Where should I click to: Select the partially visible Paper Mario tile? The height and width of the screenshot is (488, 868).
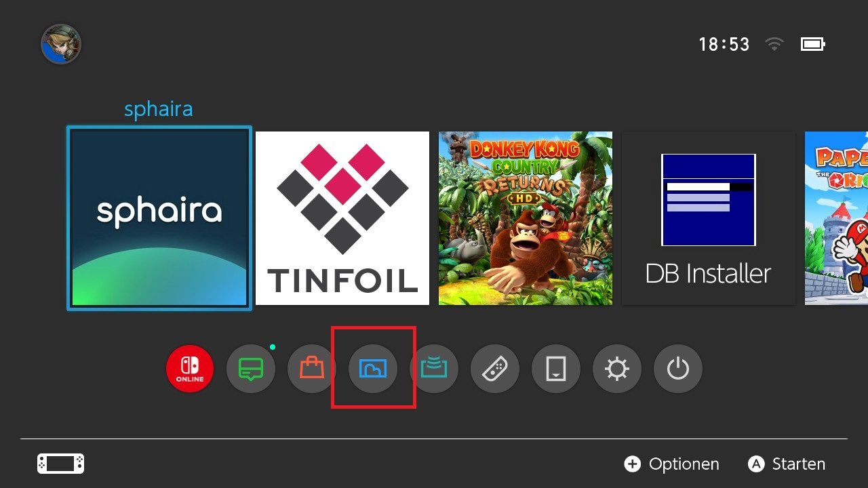[x=836, y=218]
